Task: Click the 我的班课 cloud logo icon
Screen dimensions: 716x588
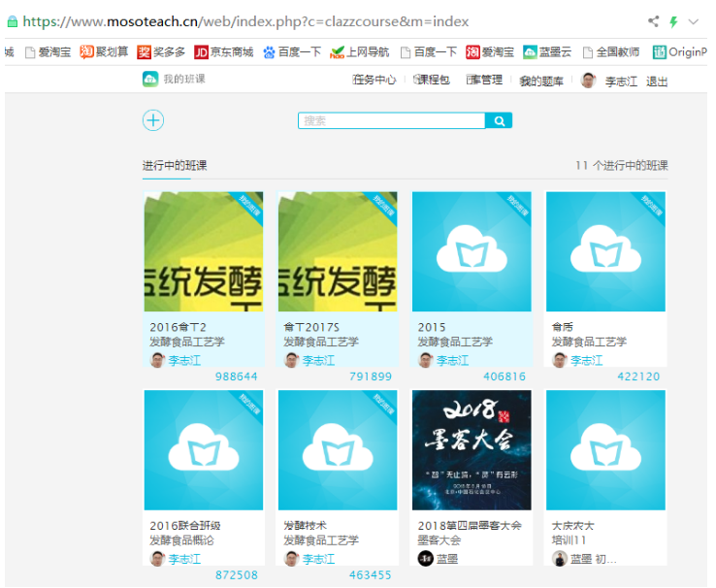Action: tap(150, 80)
